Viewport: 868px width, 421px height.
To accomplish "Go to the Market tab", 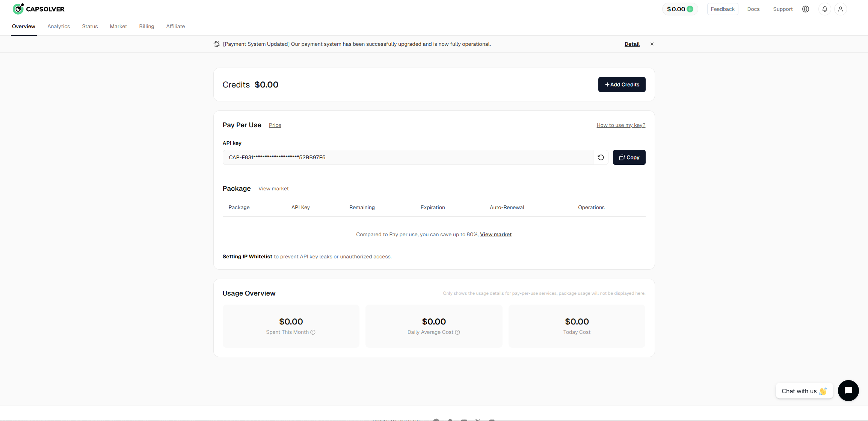I will click(118, 26).
